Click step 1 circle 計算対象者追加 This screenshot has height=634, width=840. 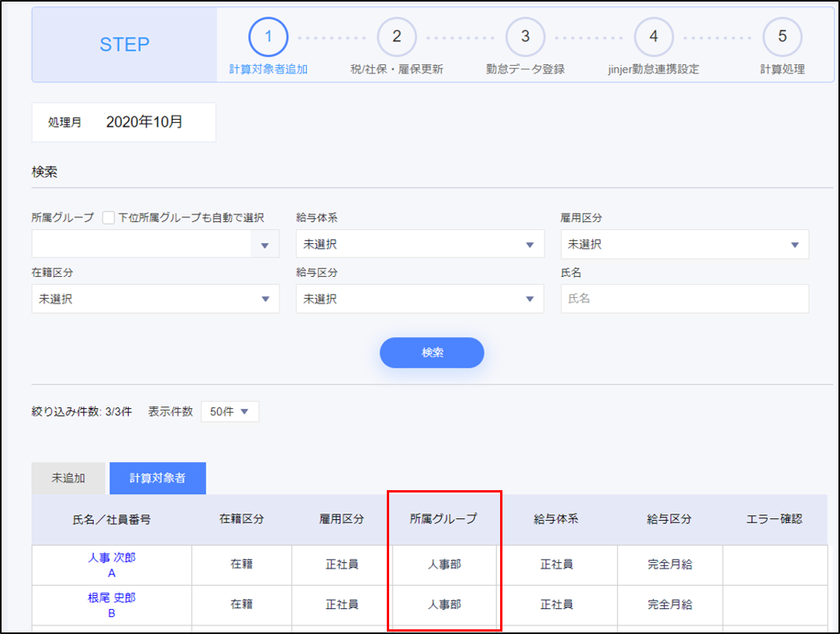268,37
